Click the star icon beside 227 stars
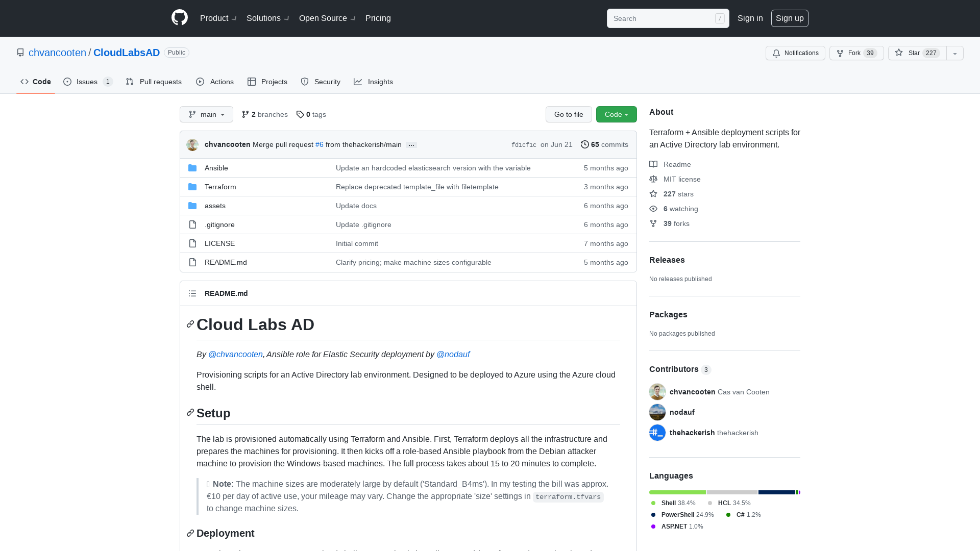 tap(653, 194)
